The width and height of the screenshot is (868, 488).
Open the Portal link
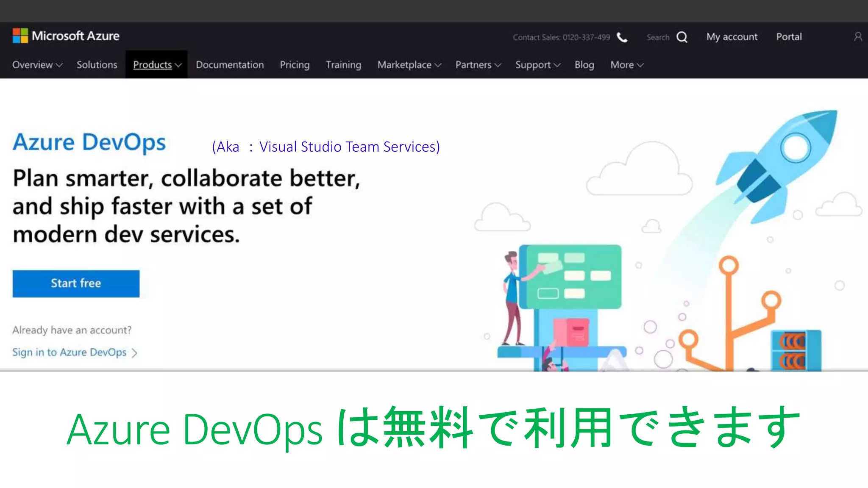tap(789, 37)
